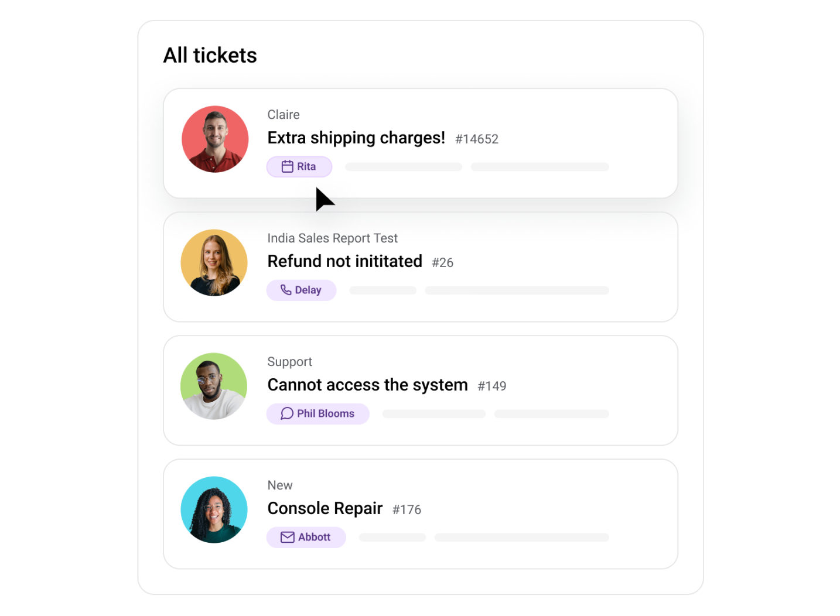Click the Abbott tag button
The height and width of the screenshot is (616, 840).
[x=306, y=537]
